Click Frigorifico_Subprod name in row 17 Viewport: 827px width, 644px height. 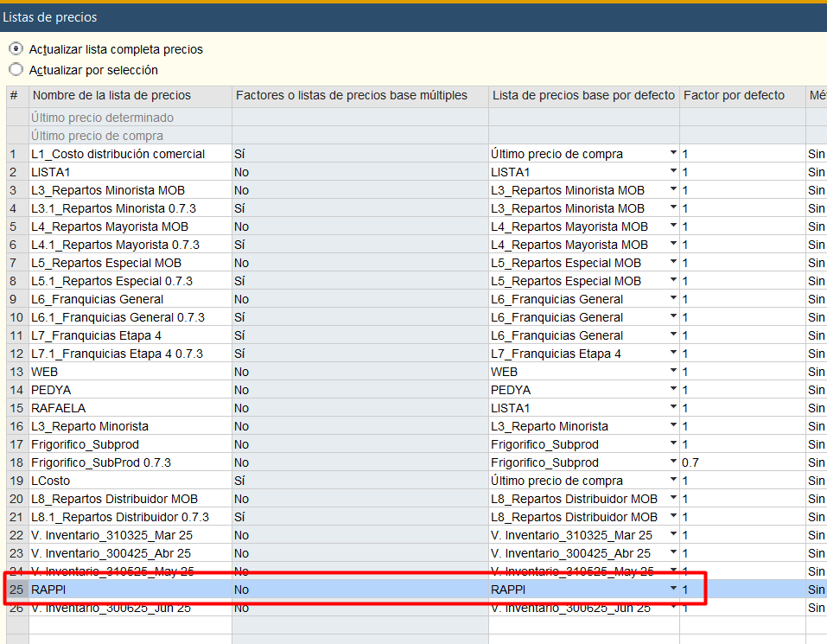point(85,444)
